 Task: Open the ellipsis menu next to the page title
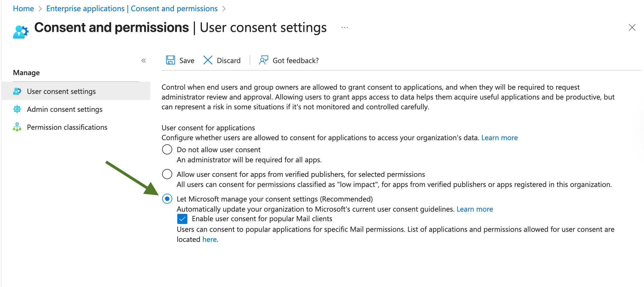click(x=344, y=27)
